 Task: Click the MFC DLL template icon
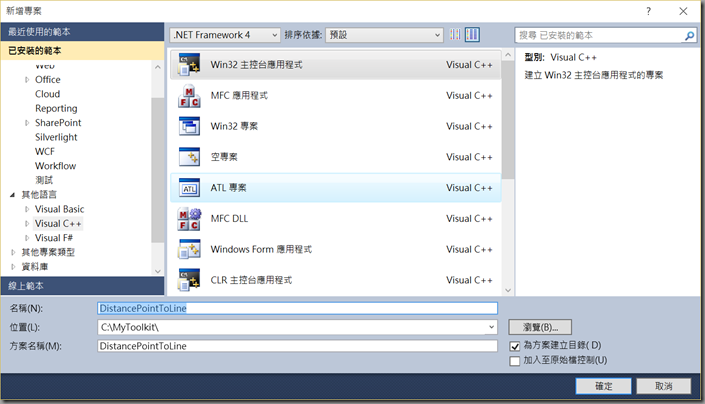189,219
